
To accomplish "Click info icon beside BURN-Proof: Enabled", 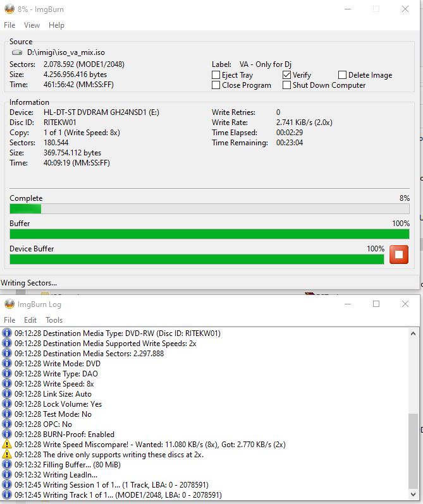I will pyautogui.click(x=7, y=434).
